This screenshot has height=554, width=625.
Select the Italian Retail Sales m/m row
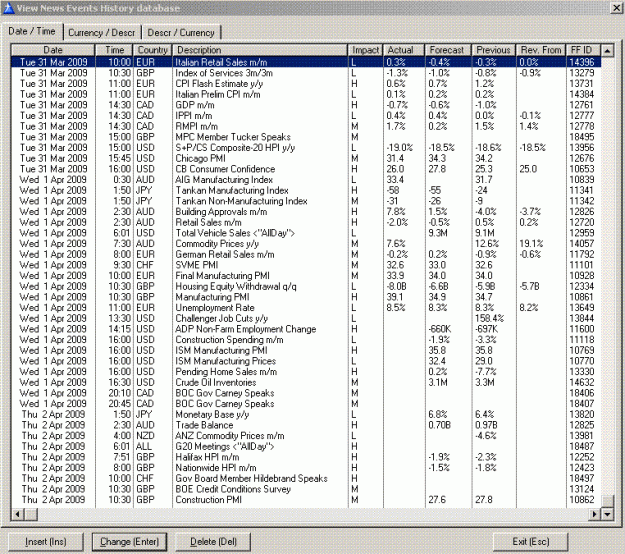coord(306,62)
